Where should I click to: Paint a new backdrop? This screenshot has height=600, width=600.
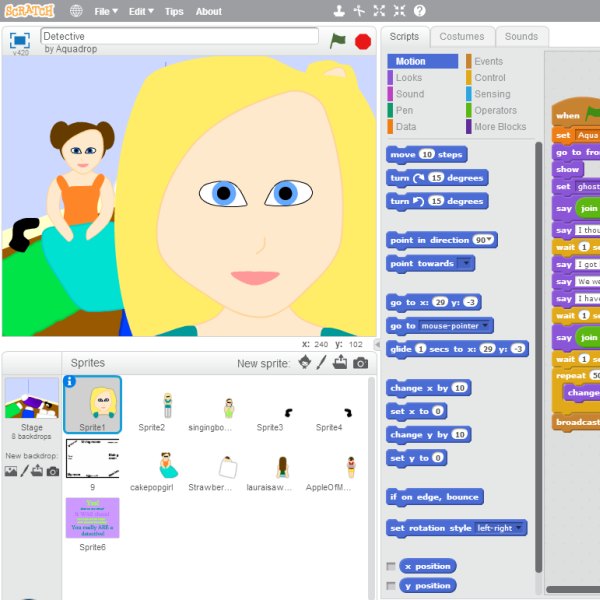click(24, 471)
